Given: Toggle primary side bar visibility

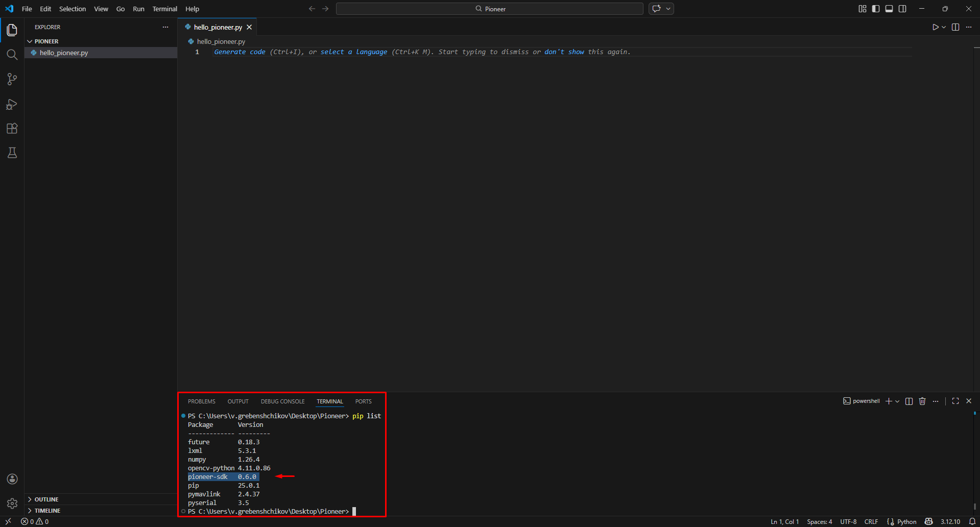Looking at the screenshot, I should click(x=876, y=9).
